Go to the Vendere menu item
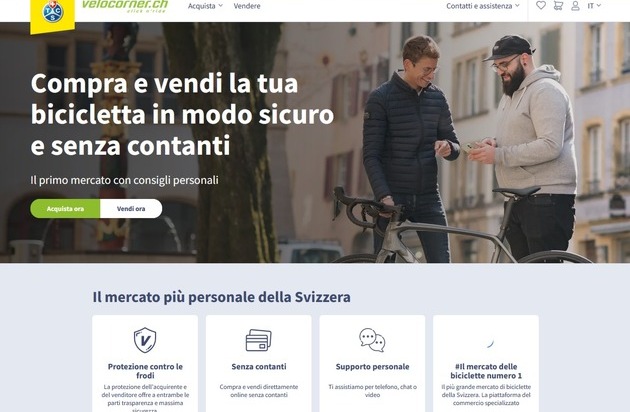 click(x=247, y=6)
